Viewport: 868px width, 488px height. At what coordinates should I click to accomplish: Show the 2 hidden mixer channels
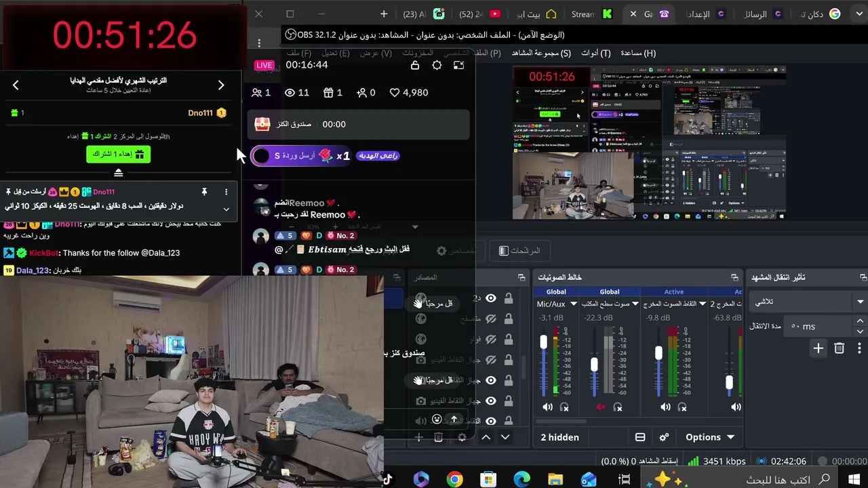point(559,437)
